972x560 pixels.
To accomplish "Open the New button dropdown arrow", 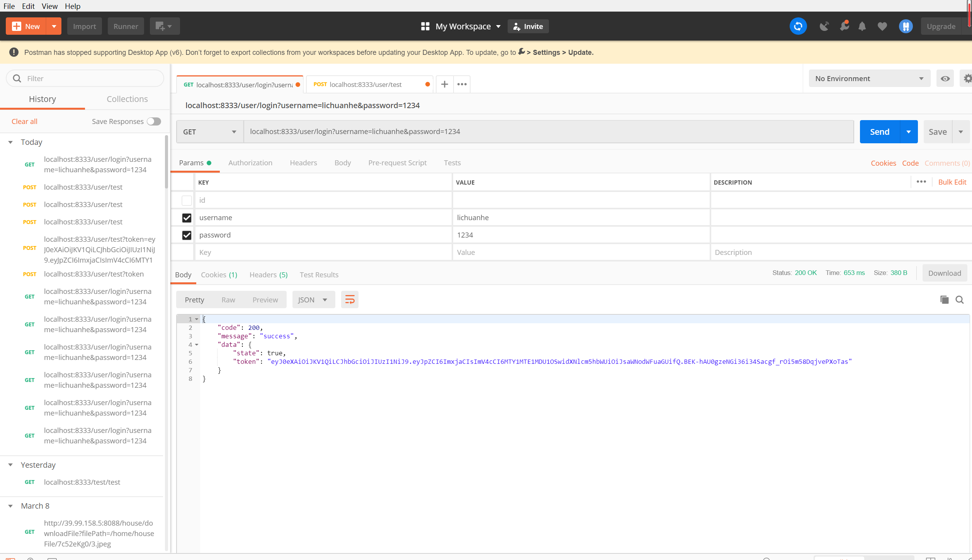I will pyautogui.click(x=54, y=26).
